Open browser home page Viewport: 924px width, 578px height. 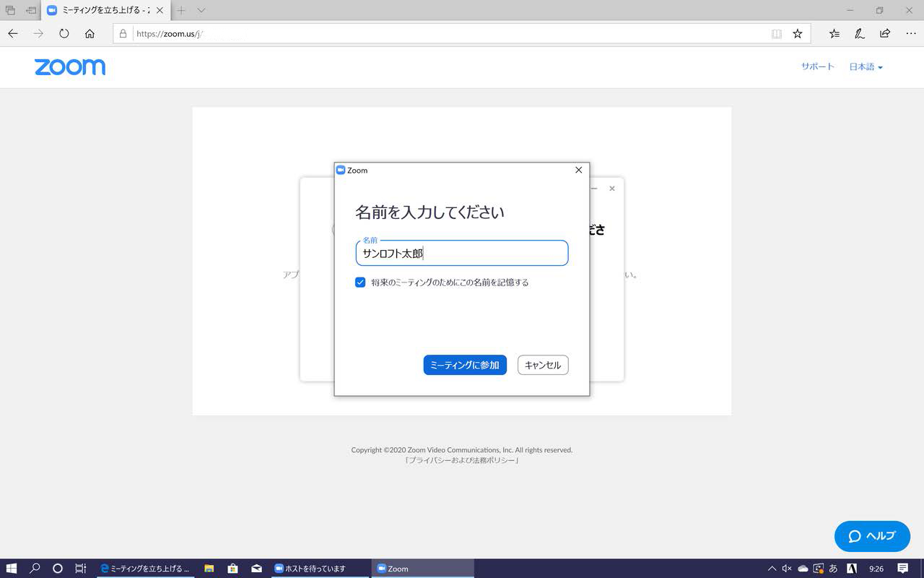pos(90,33)
